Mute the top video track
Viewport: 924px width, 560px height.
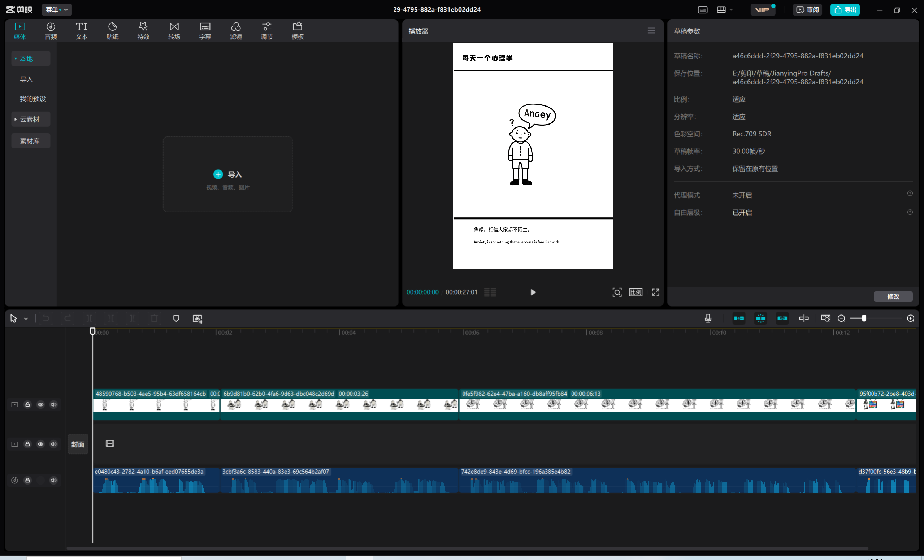pos(54,404)
